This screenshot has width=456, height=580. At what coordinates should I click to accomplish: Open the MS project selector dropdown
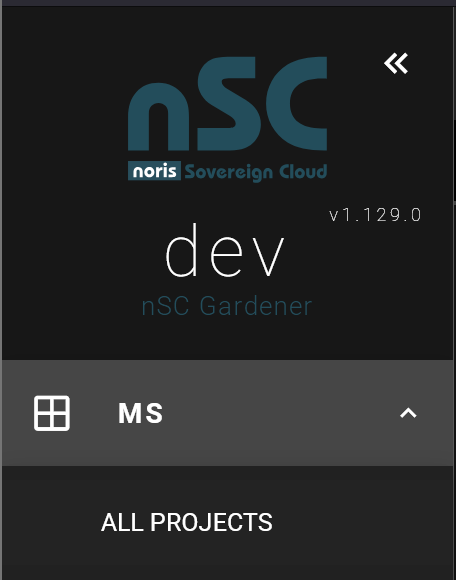click(227, 413)
